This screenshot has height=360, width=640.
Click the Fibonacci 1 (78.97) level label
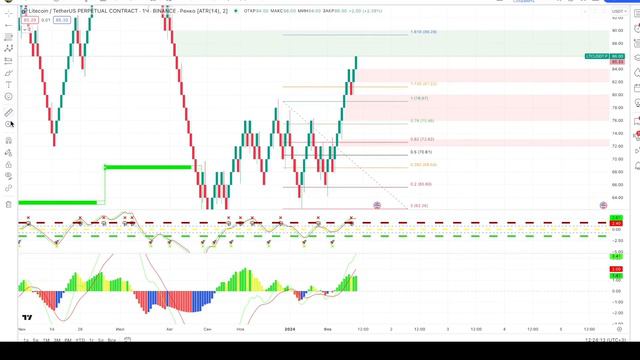419,98
